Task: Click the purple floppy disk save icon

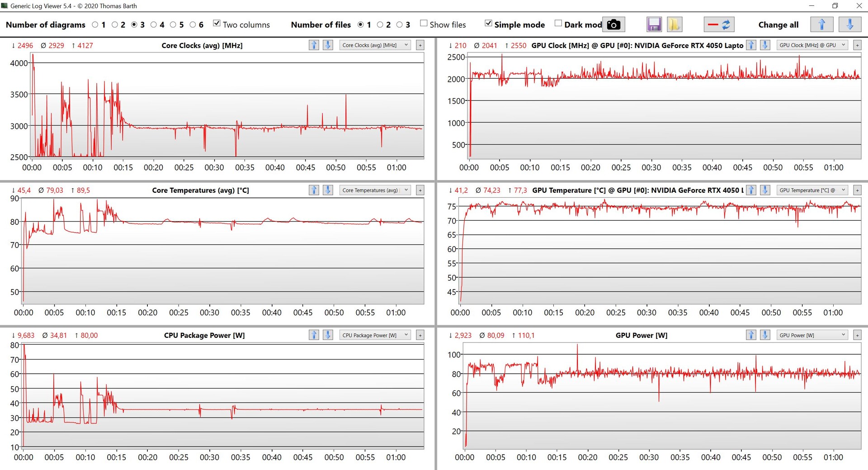Action: click(654, 24)
